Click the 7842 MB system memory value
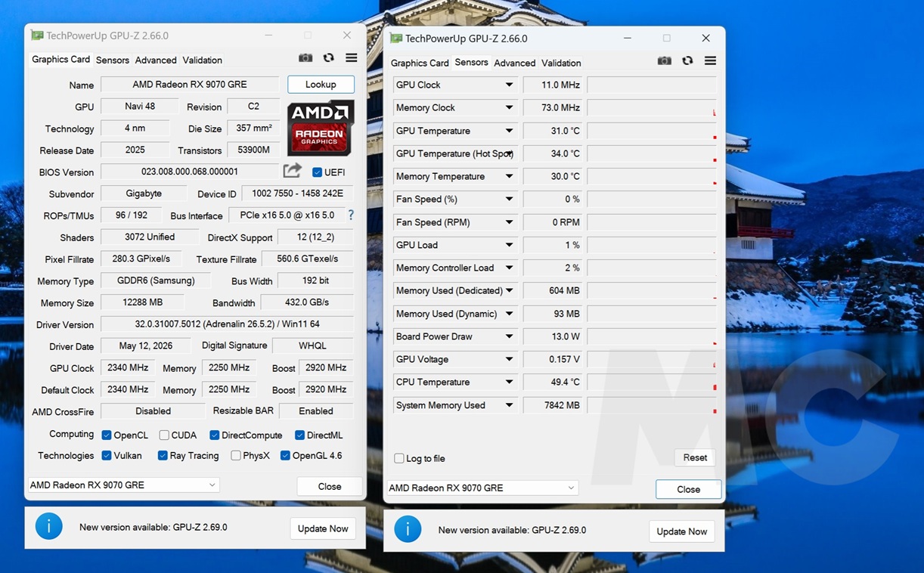 (x=553, y=405)
